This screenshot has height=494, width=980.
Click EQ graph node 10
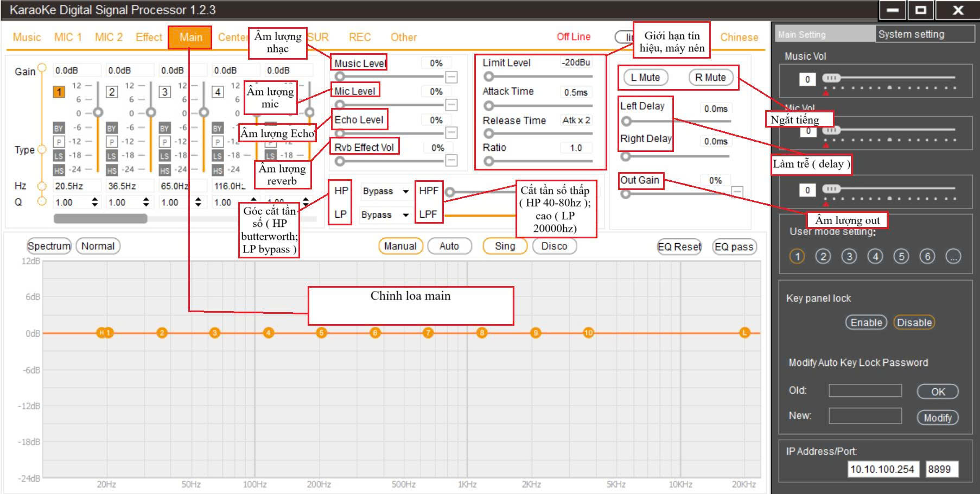(x=589, y=333)
